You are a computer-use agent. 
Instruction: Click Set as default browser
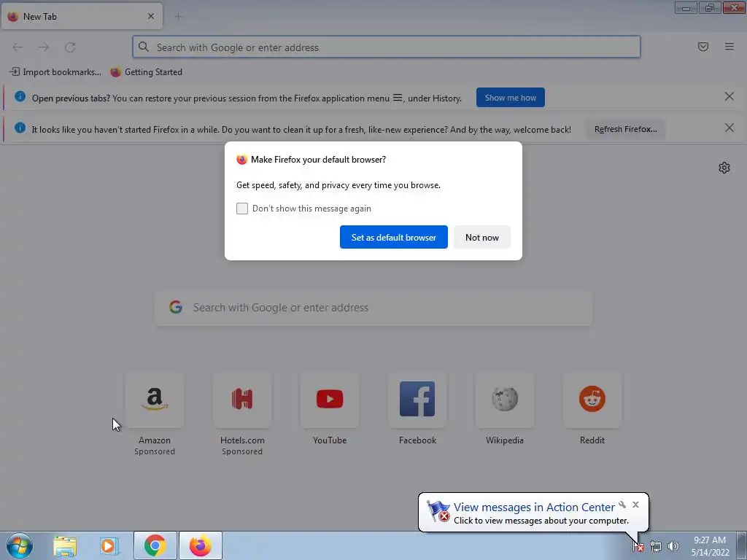393,237
